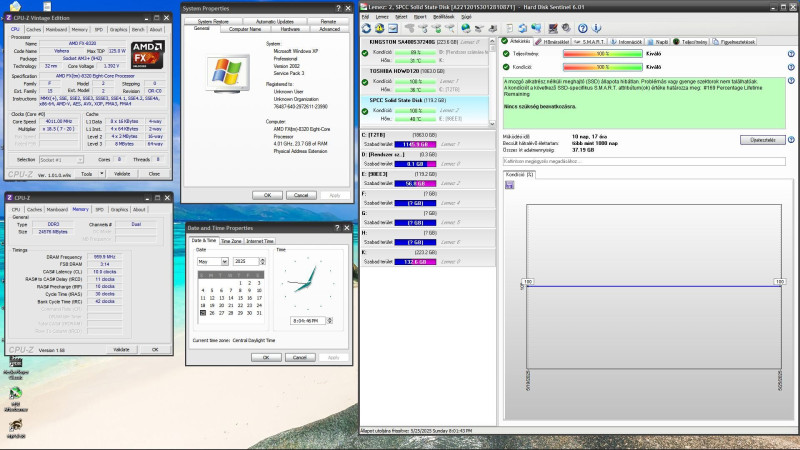Click the yellow warning alert toolbar icon

click(380, 29)
